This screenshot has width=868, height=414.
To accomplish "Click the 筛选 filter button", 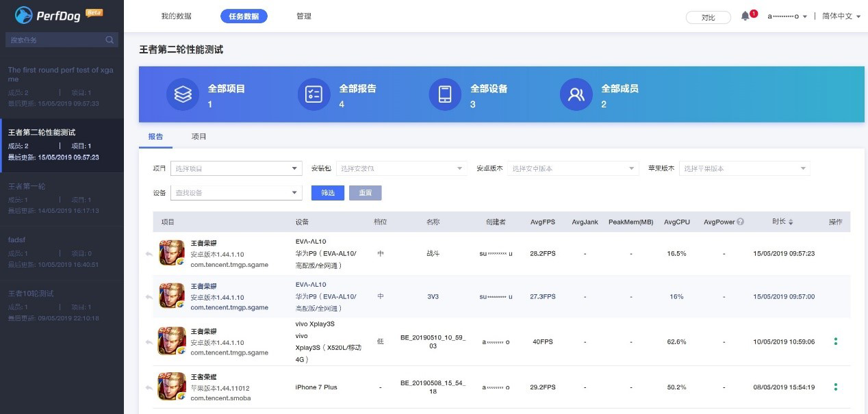I will tap(327, 192).
